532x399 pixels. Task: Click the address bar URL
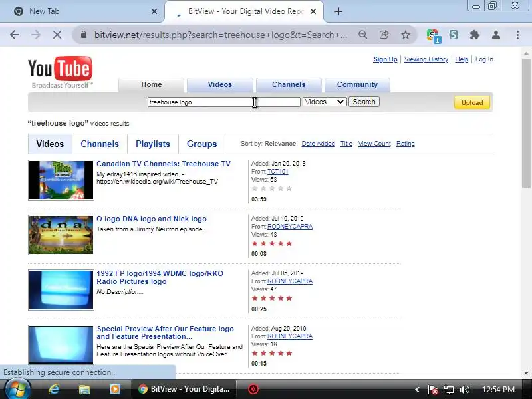pos(221,35)
